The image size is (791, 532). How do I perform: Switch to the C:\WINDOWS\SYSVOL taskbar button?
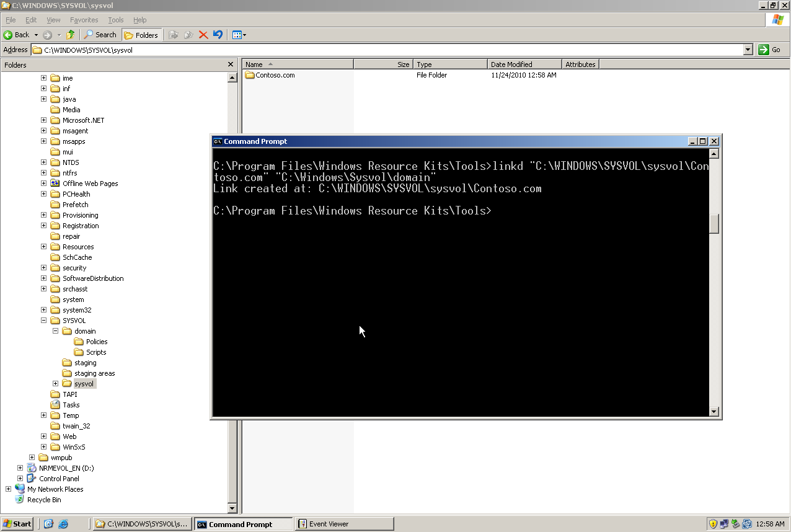[x=143, y=524]
